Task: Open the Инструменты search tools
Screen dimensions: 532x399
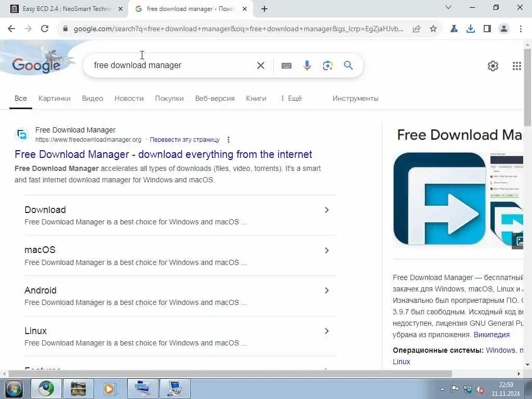Action: point(355,98)
